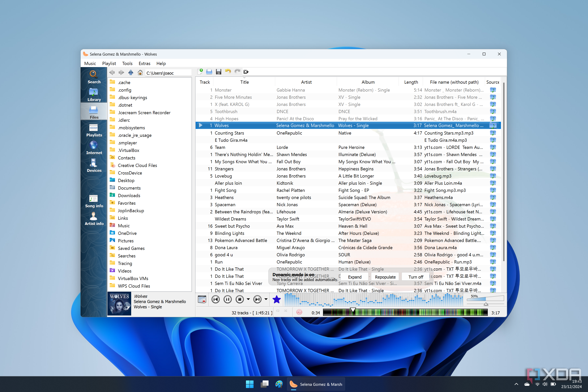This screenshot has height=392, width=588.
Task: Switch to the Library sidebar view
Action: 94,94
